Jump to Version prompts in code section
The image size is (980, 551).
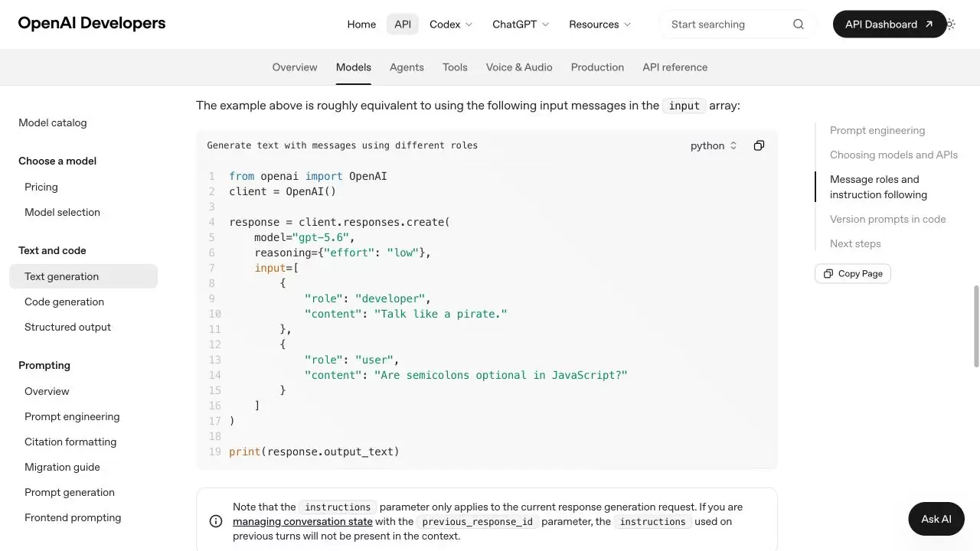(888, 220)
